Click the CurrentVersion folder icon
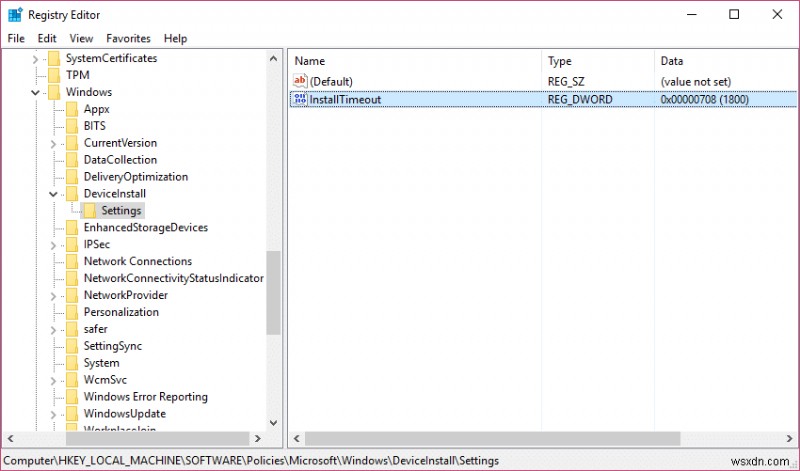Screen dimensions: 800x471 pos(72,143)
